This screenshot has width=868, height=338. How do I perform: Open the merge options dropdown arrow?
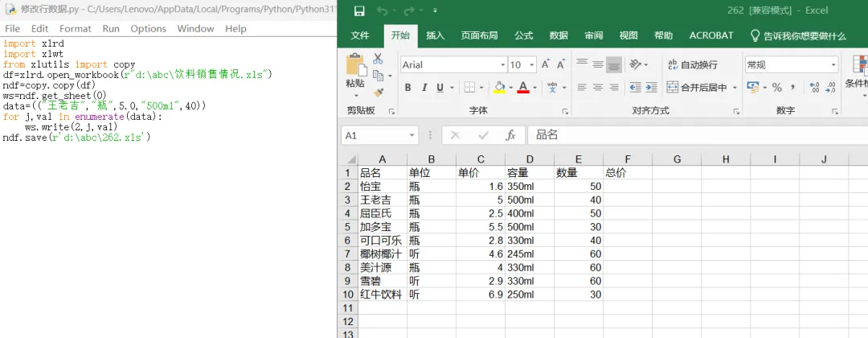tap(735, 88)
